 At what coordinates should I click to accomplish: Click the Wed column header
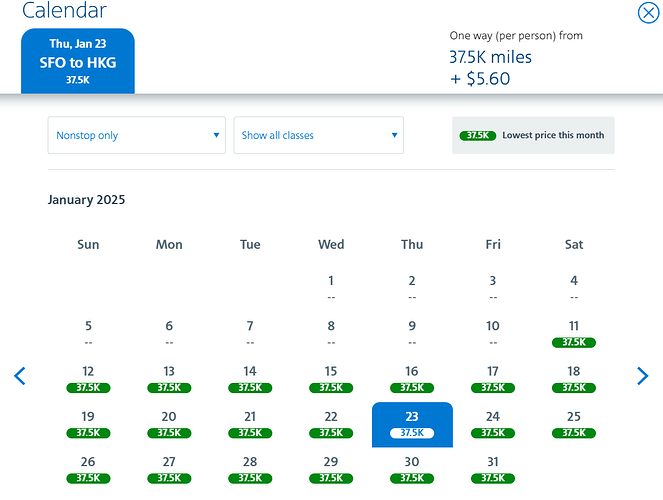coord(331,244)
